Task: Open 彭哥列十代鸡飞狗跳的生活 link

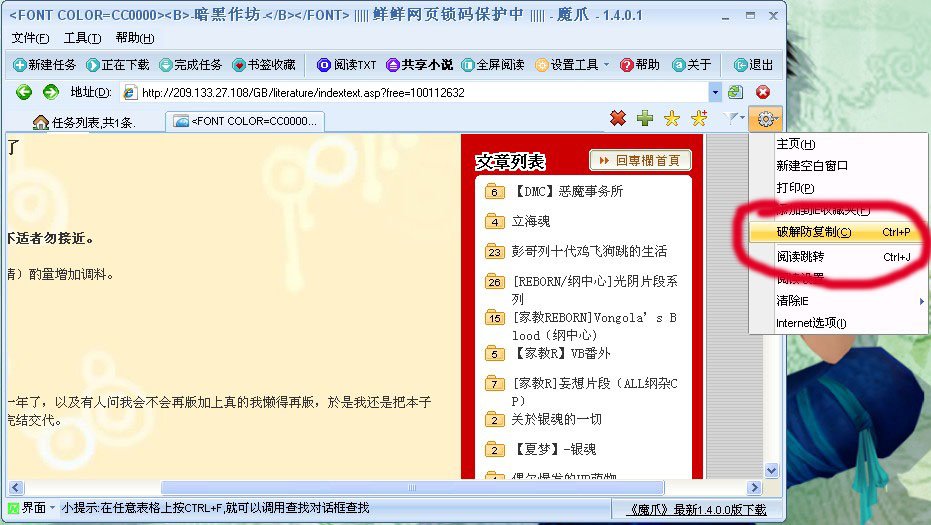Action: pos(589,251)
